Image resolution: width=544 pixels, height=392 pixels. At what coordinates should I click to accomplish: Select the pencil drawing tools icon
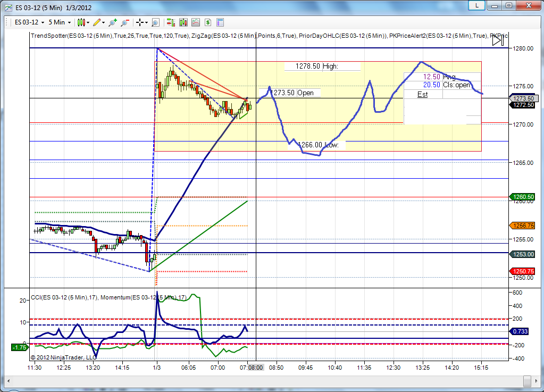click(x=97, y=22)
